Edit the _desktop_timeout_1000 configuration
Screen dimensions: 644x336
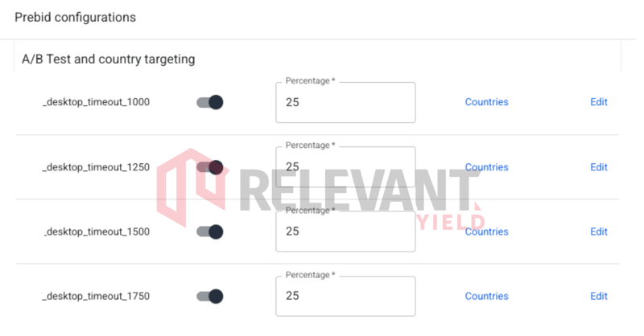click(598, 102)
